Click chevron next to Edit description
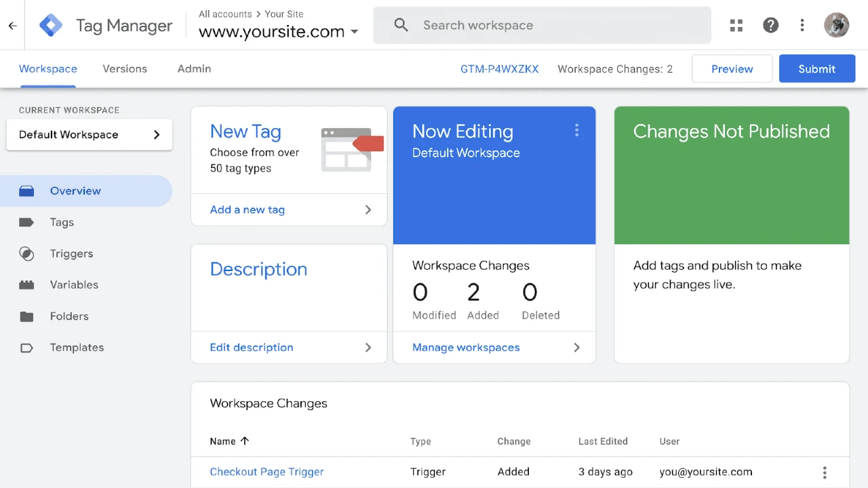 pyautogui.click(x=368, y=348)
